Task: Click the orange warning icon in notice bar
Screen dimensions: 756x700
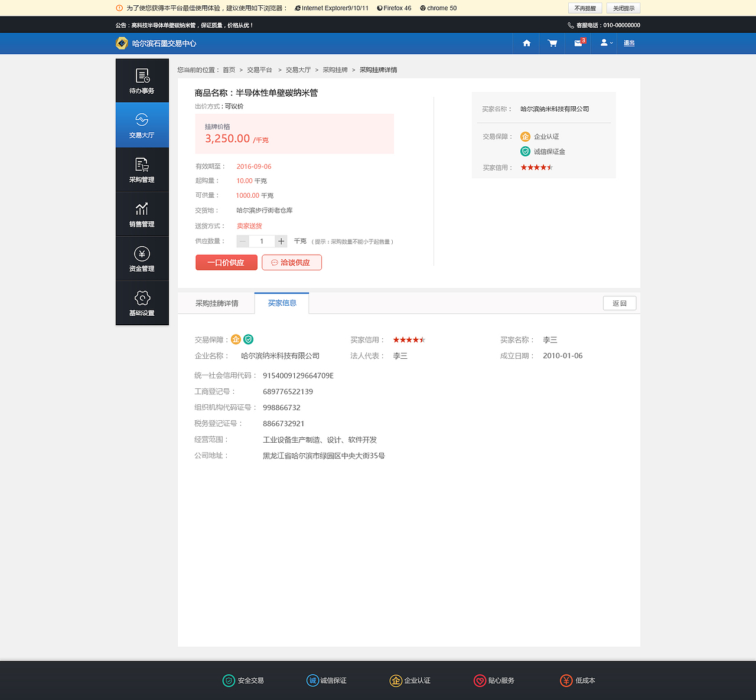Action: pyautogui.click(x=119, y=8)
